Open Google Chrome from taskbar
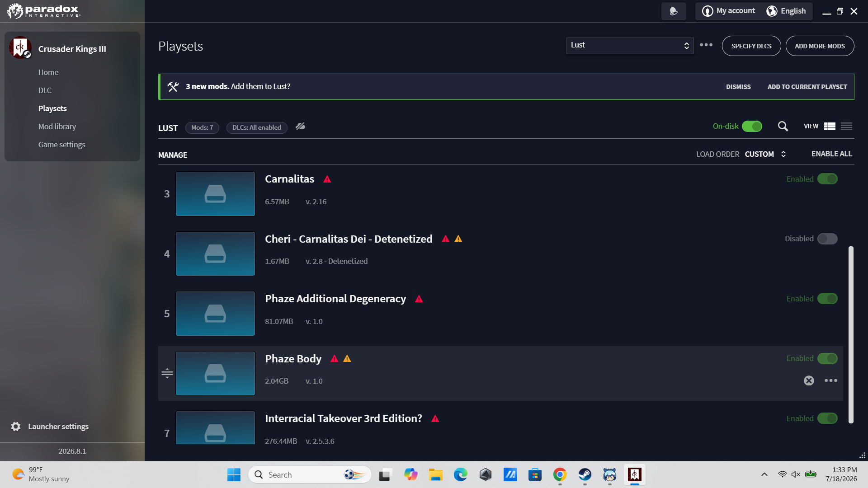 [x=560, y=475]
